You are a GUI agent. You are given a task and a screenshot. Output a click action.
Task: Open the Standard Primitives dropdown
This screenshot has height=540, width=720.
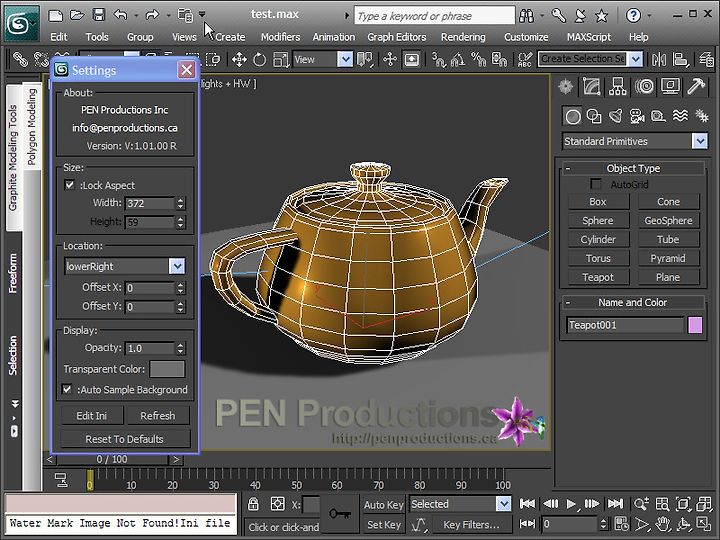700,141
